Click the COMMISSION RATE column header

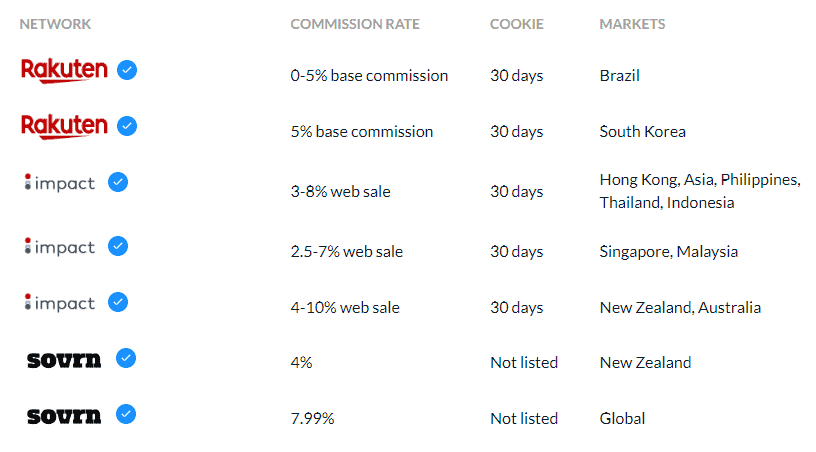[354, 24]
